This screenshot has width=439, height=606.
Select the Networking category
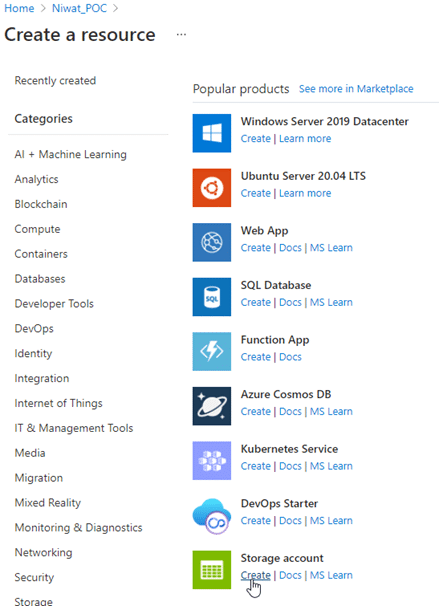click(x=43, y=553)
